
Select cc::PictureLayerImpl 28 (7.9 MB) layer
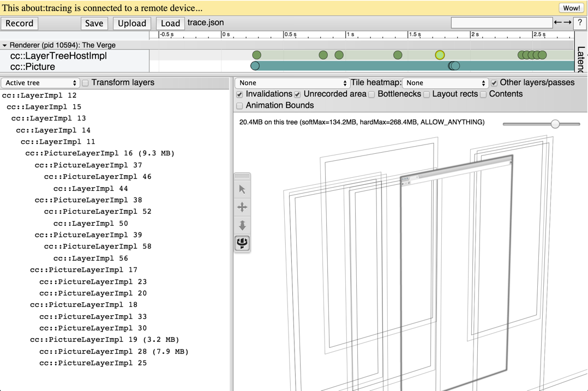pos(113,351)
